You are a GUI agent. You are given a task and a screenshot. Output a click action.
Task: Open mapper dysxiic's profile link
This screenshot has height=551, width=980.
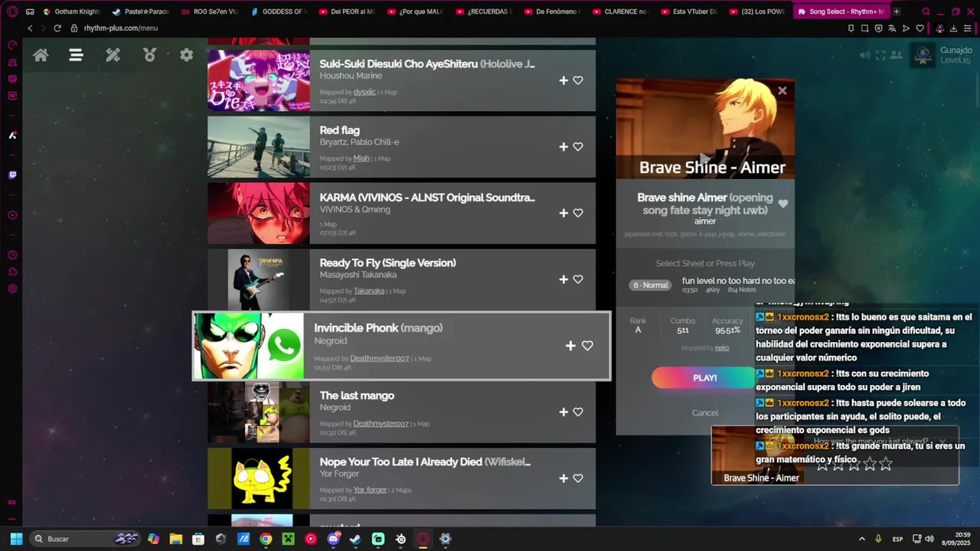click(x=364, y=92)
